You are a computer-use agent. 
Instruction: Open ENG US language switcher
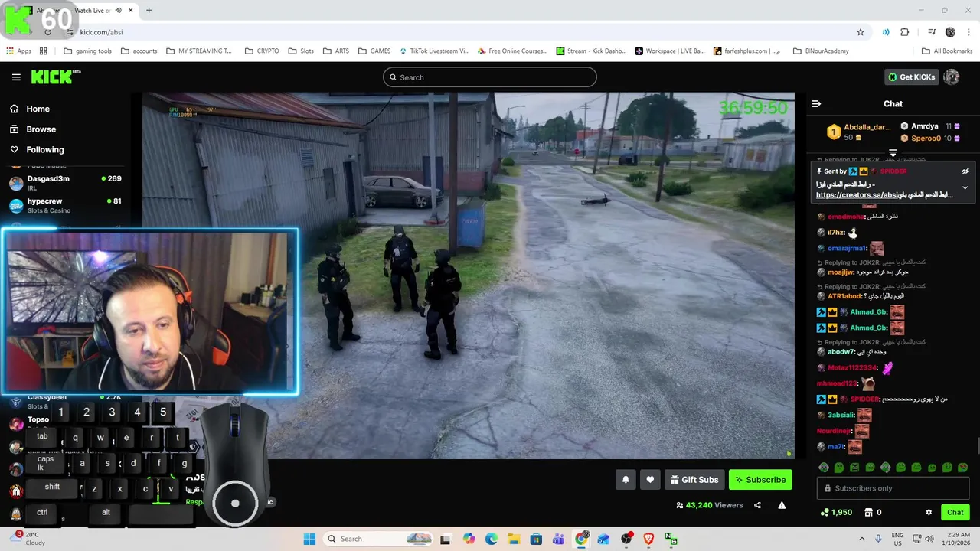898,539
